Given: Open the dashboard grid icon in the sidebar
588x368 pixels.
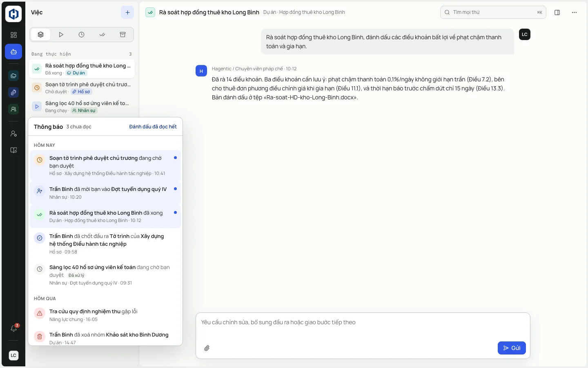Looking at the screenshot, I should click(13, 35).
